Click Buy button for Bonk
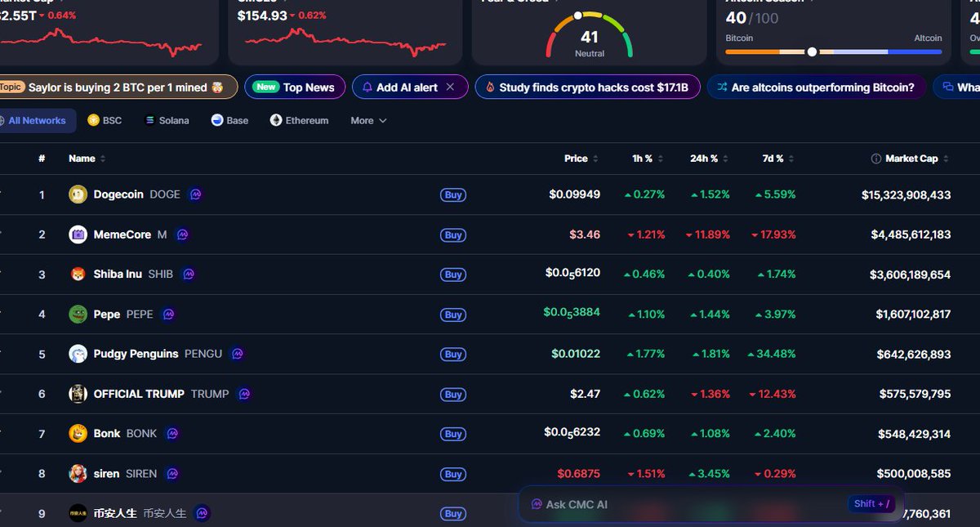The height and width of the screenshot is (527, 980). tap(453, 435)
